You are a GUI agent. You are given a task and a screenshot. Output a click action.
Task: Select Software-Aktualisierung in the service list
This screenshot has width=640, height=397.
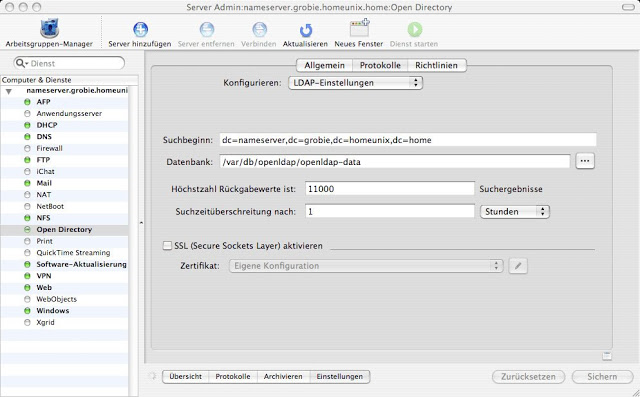tap(64, 264)
